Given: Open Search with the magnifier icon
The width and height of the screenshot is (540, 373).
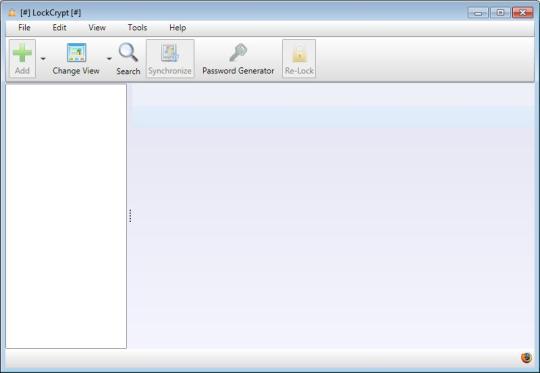Looking at the screenshot, I should 128,52.
